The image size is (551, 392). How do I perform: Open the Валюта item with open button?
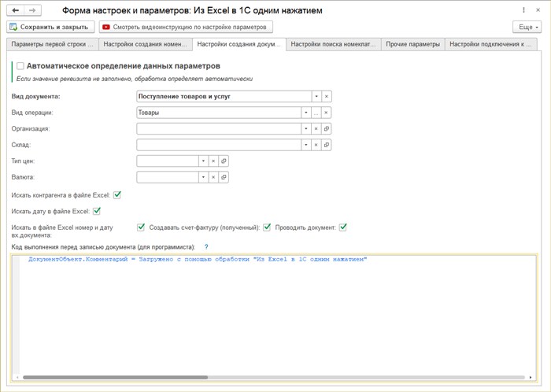[x=224, y=177]
